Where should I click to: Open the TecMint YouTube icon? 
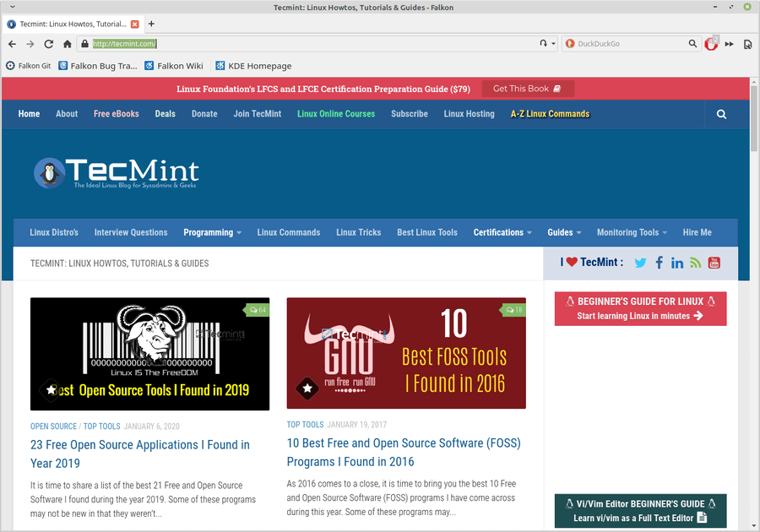pyautogui.click(x=714, y=263)
